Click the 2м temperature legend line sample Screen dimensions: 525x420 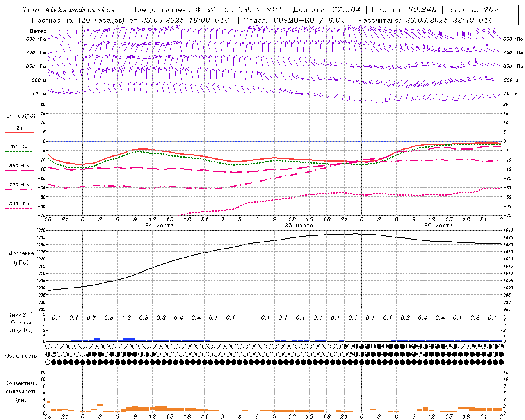(19, 132)
